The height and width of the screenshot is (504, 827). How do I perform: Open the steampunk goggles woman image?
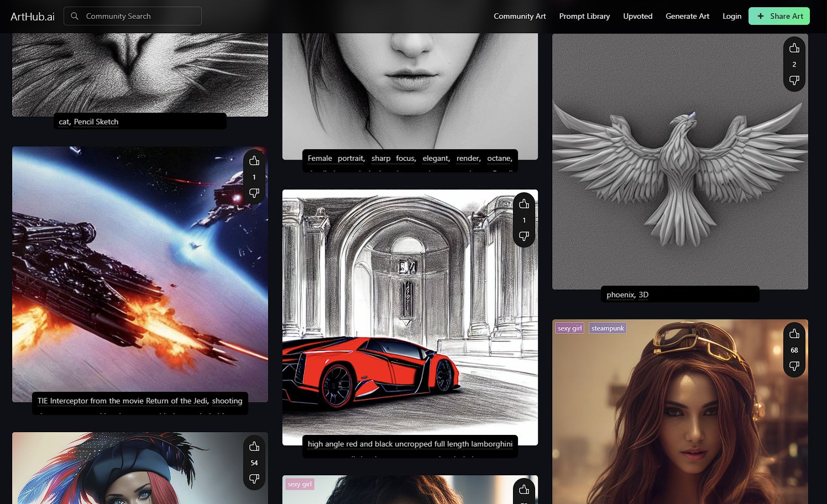click(x=680, y=412)
